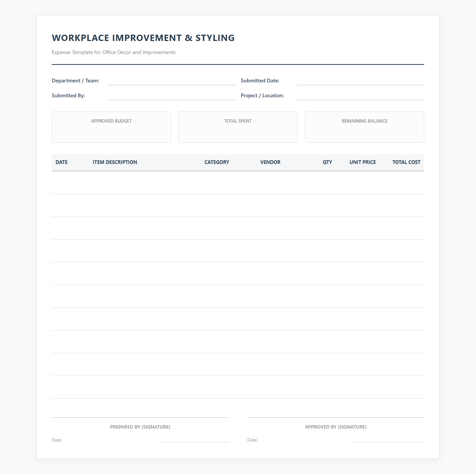Click the Submitted By input line
Image resolution: width=476 pixels, height=474 pixels.
click(x=171, y=96)
